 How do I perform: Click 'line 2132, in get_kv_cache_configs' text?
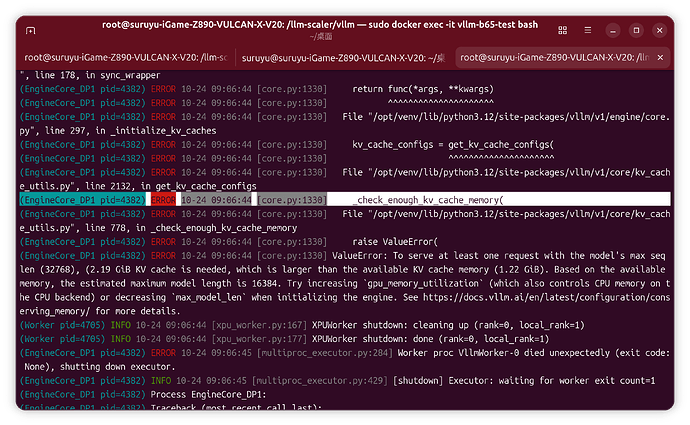point(171,186)
